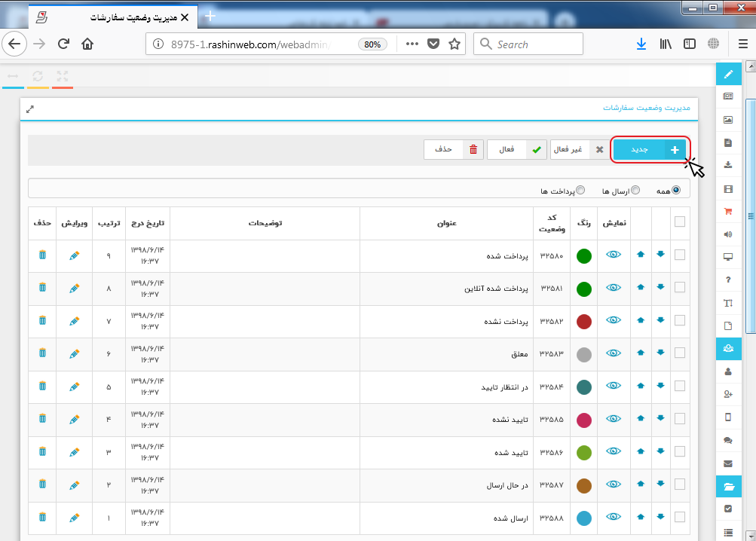The width and height of the screenshot is (756, 541).
Task: Open the sidebar megaphone icon
Action: (x=729, y=234)
